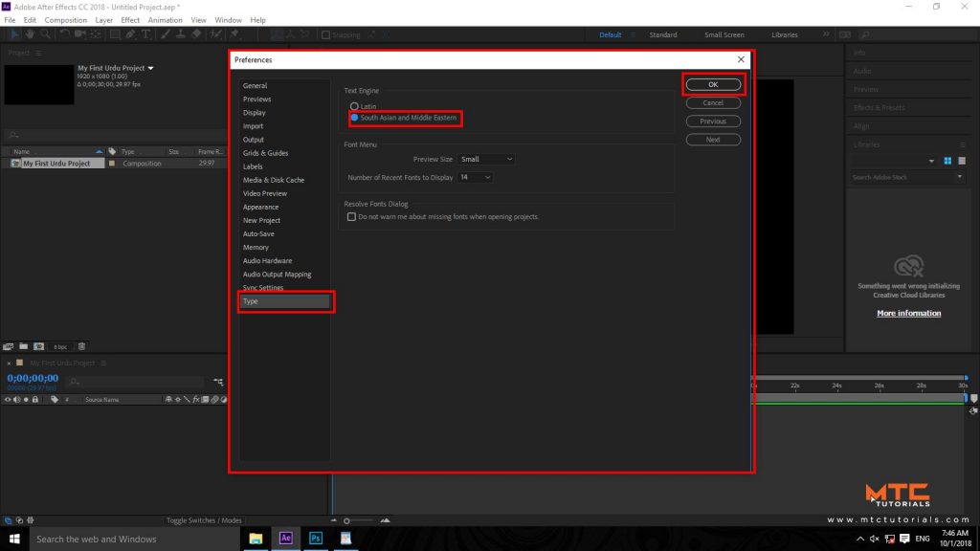Open the Preview Size dropdown
Viewport: 980px width, 551px height.
pyautogui.click(x=486, y=160)
